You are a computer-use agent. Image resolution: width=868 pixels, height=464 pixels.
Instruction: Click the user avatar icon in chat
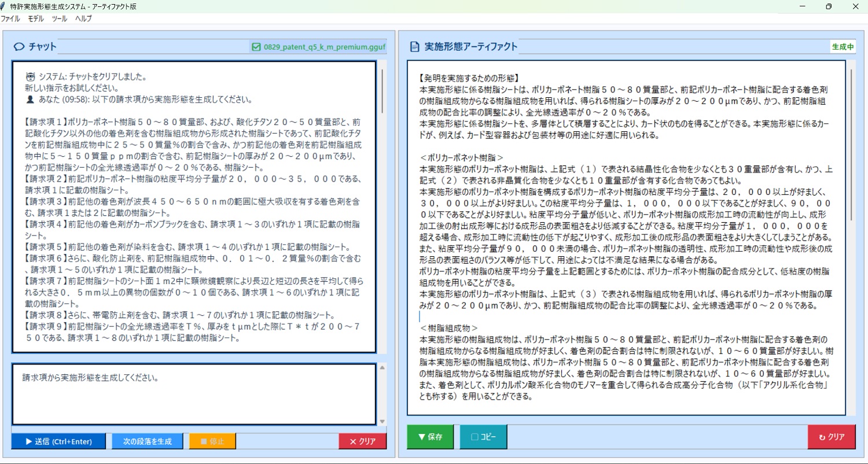(x=31, y=99)
